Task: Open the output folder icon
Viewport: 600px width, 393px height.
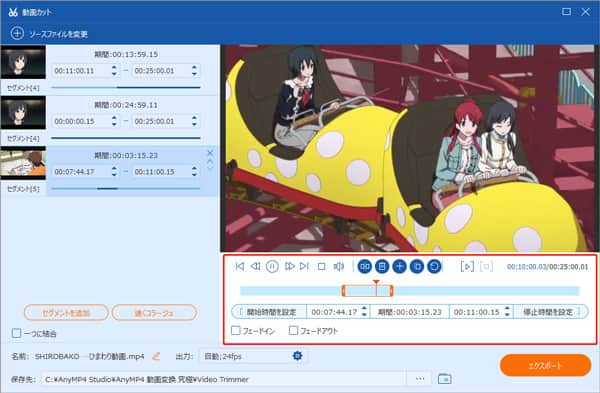Action: [x=444, y=379]
